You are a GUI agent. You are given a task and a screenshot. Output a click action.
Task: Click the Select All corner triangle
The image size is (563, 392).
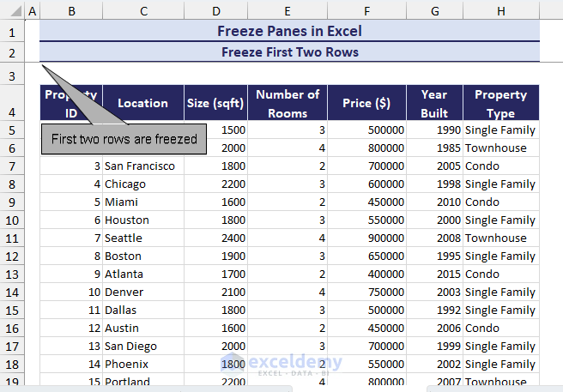(x=15, y=11)
